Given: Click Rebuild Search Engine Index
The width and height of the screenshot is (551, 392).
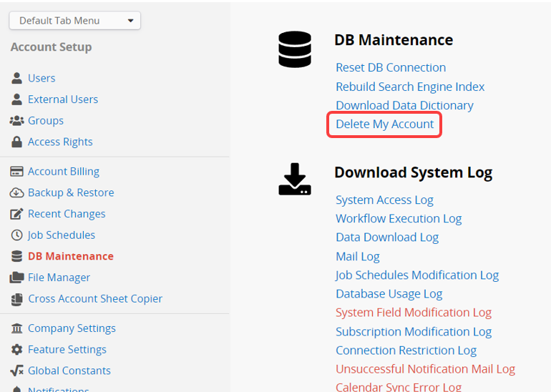Looking at the screenshot, I should pyautogui.click(x=410, y=87).
